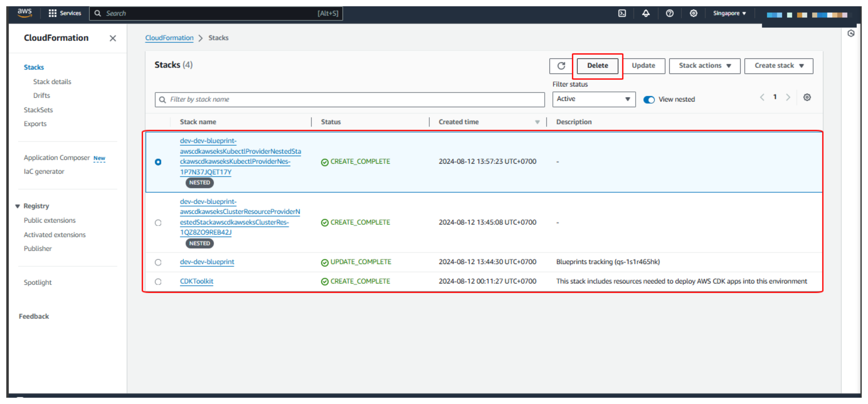
Task: Toggle the View nested switch
Action: point(649,100)
